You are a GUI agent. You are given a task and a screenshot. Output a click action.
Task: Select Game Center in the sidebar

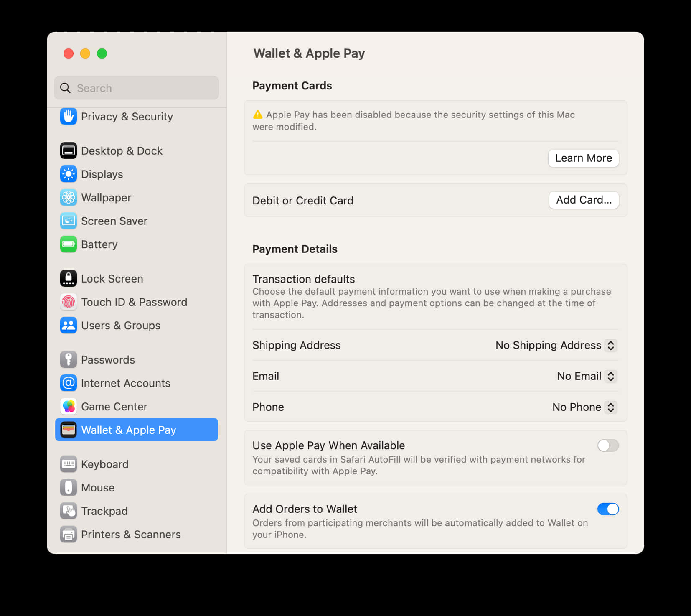[137, 407]
